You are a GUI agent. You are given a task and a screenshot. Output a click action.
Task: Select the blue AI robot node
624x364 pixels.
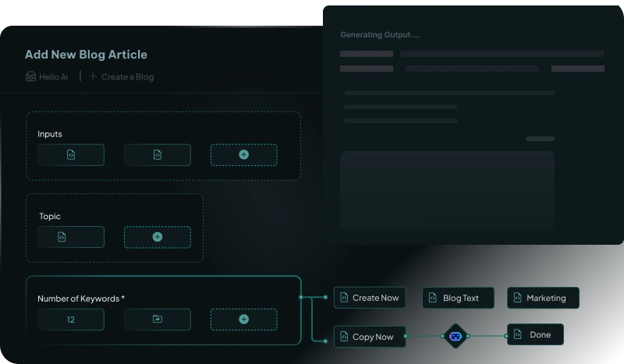click(456, 336)
